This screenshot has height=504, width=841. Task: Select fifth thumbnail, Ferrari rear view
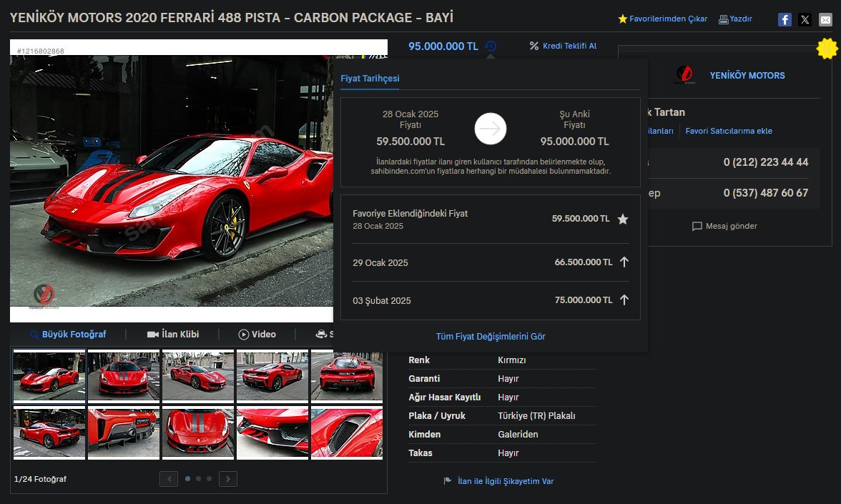[x=346, y=375]
